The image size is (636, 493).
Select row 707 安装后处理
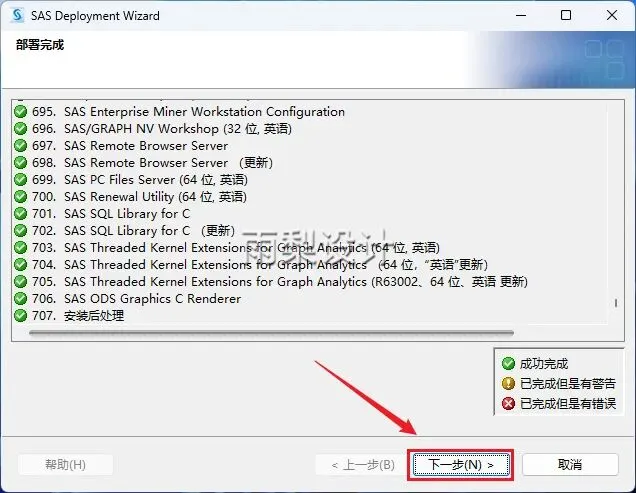tap(69, 316)
